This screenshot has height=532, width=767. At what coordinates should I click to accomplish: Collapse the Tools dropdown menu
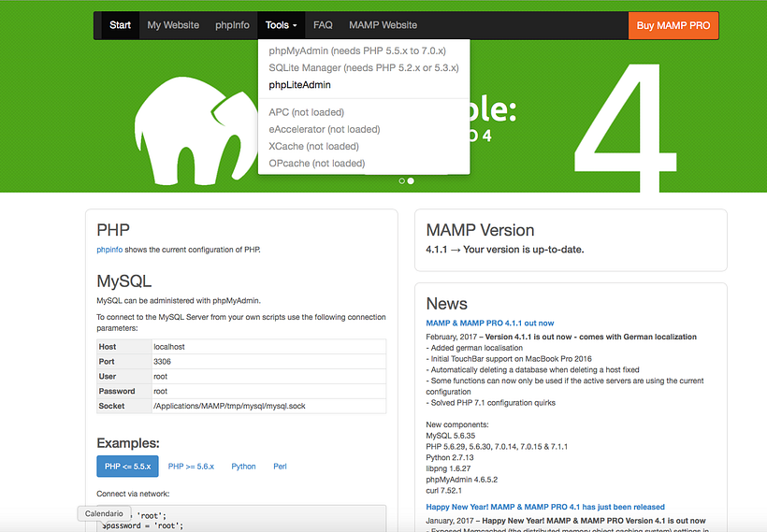click(282, 25)
